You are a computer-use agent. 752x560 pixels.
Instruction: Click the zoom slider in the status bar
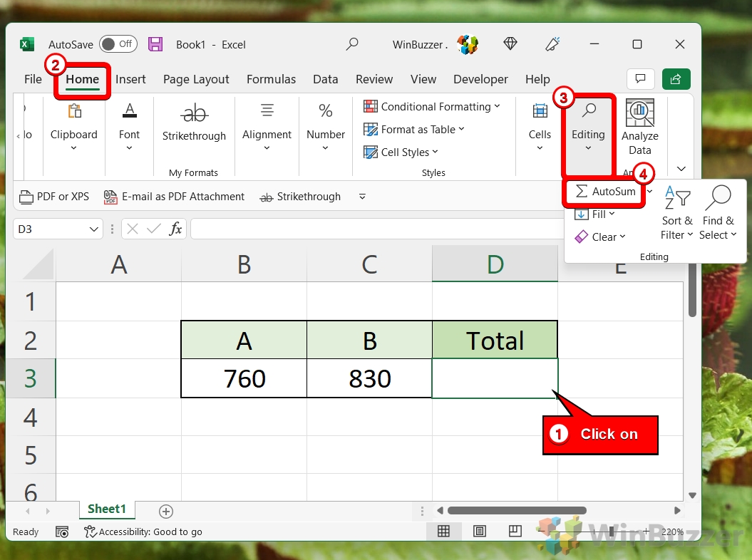611,532
